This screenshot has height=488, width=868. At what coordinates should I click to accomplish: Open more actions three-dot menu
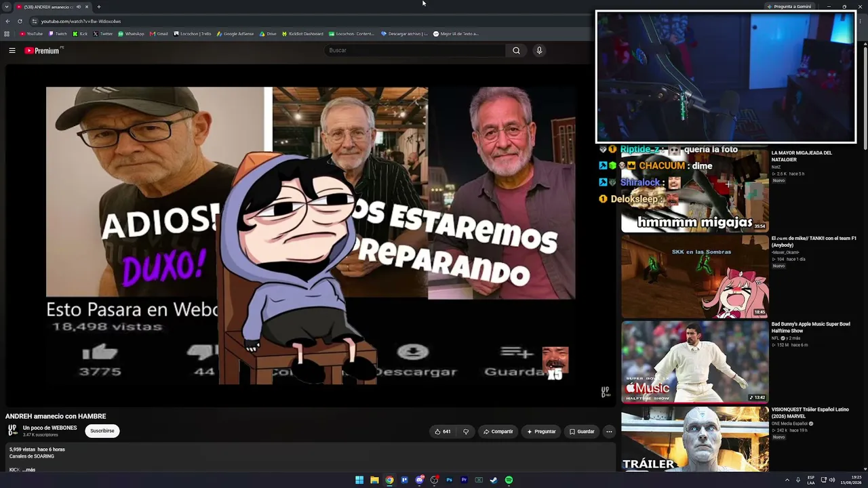(x=609, y=432)
